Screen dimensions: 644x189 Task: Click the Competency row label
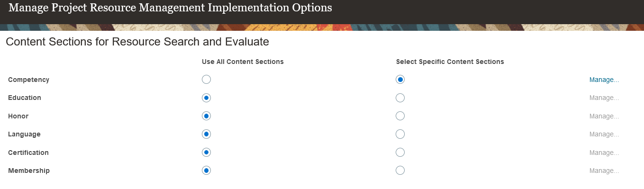(28, 80)
